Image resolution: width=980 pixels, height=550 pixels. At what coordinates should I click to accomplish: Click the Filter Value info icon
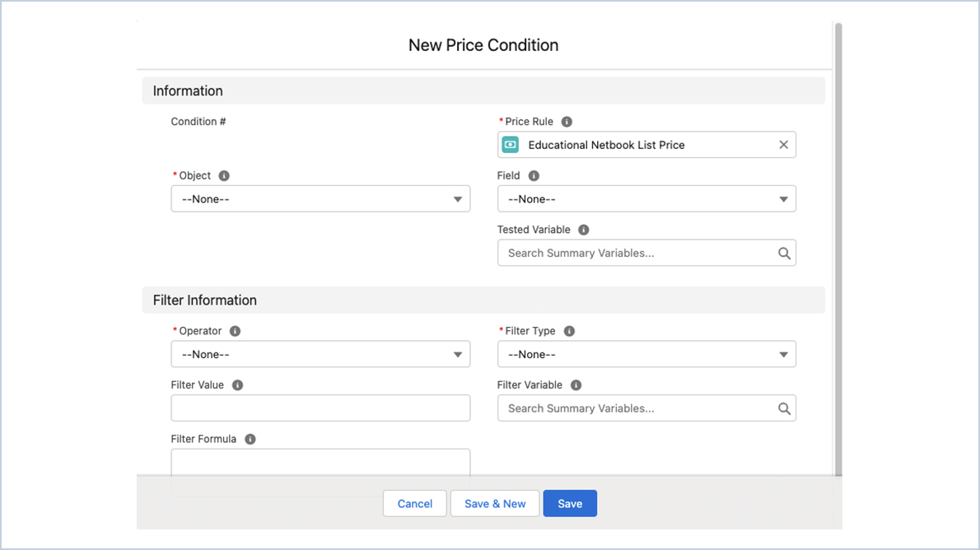point(238,385)
